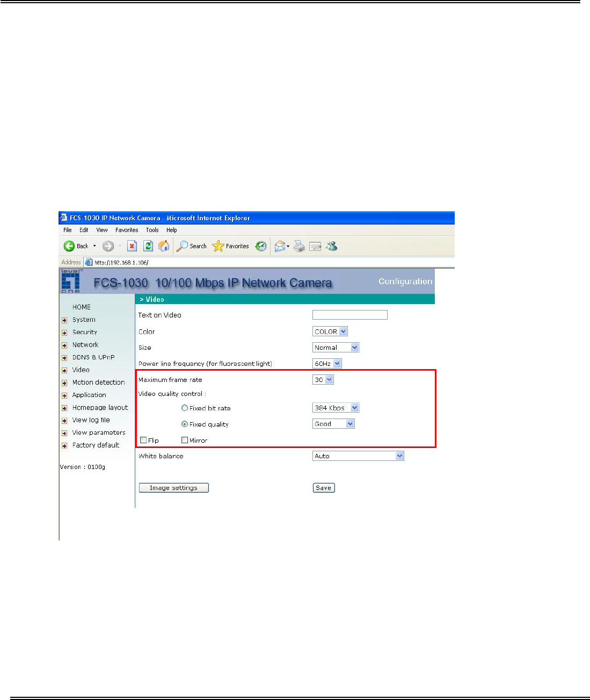The height and width of the screenshot is (700, 590).
Task: Click the Save button
Action: pos(324,488)
